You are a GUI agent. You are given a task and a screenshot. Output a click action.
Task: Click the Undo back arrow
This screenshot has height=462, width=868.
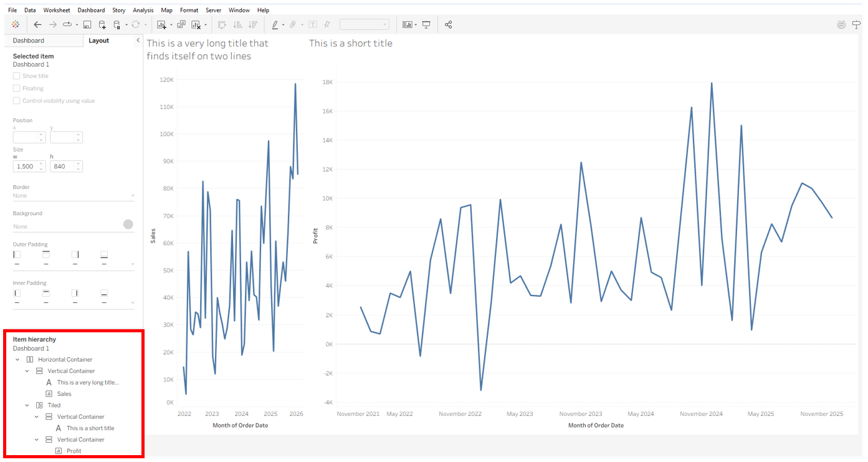(37, 24)
